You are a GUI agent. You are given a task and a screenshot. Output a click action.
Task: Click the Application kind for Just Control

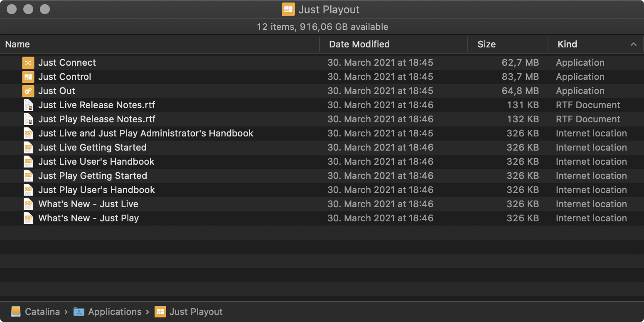(580, 77)
